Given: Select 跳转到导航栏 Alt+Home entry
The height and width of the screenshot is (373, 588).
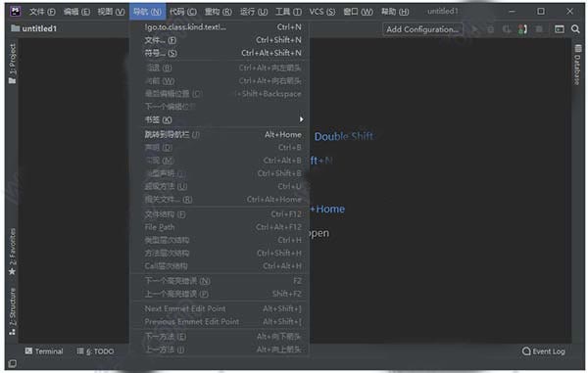Looking at the screenshot, I should pyautogui.click(x=222, y=134).
